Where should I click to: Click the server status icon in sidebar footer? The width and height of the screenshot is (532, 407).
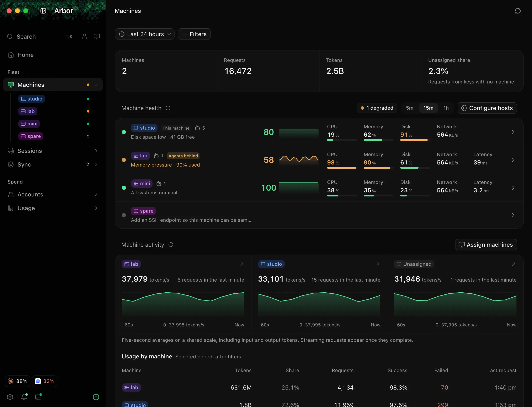[38, 397]
